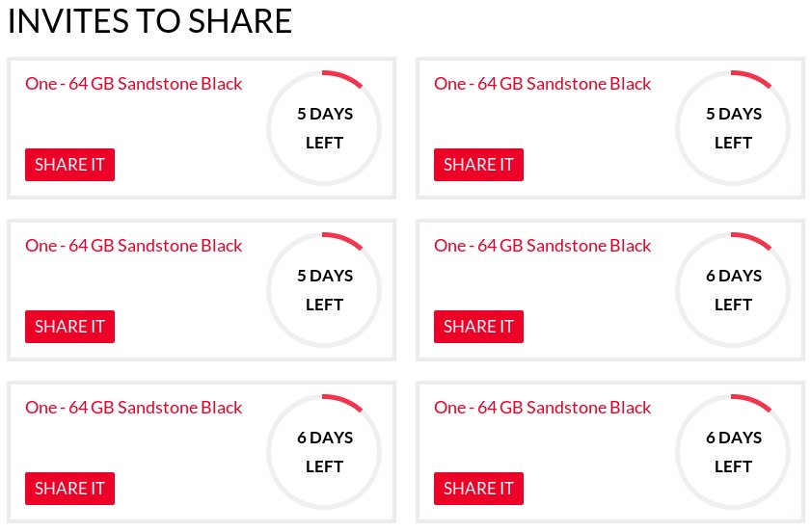The height and width of the screenshot is (532, 811).
Task: Open the top-left One 64 GB Sandstone Black link
Action: coord(133,84)
